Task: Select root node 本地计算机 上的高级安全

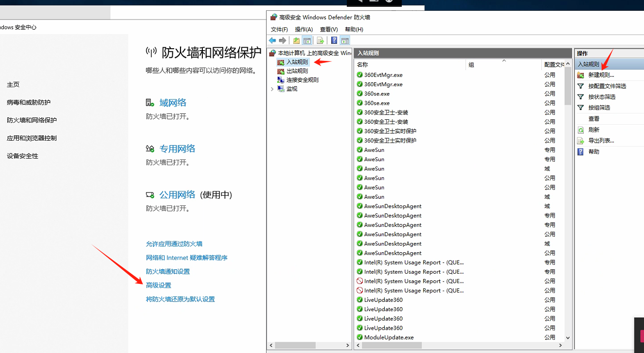Action: (315, 53)
